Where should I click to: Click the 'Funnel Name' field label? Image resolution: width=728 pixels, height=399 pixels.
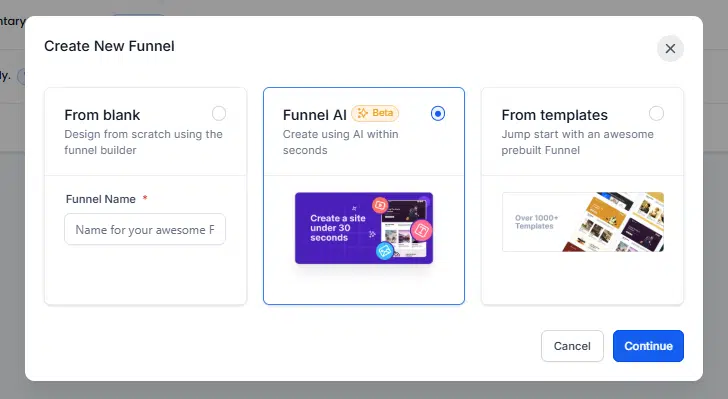click(x=101, y=199)
